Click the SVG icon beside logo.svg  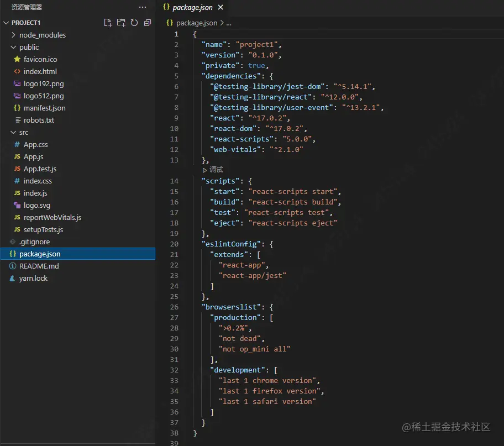(x=17, y=205)
